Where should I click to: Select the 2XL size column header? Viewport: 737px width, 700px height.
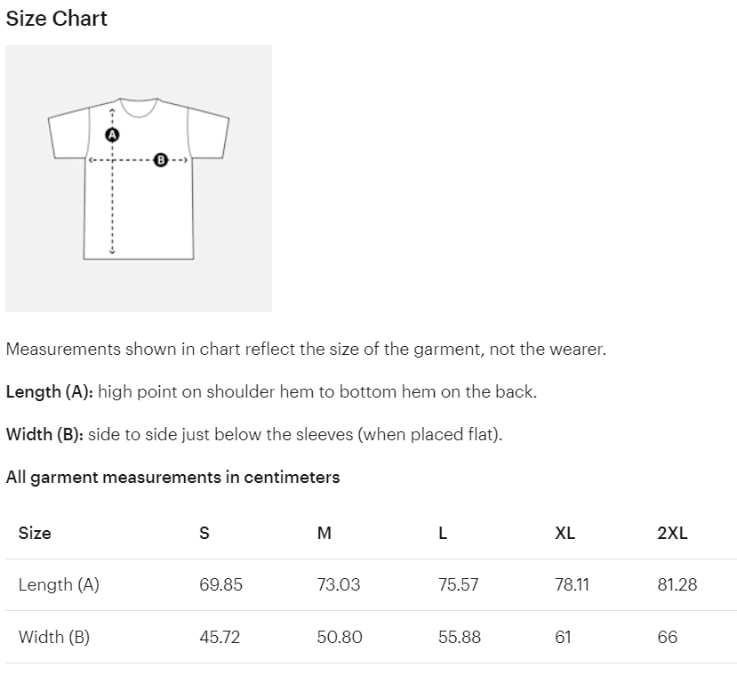point(672,534)
